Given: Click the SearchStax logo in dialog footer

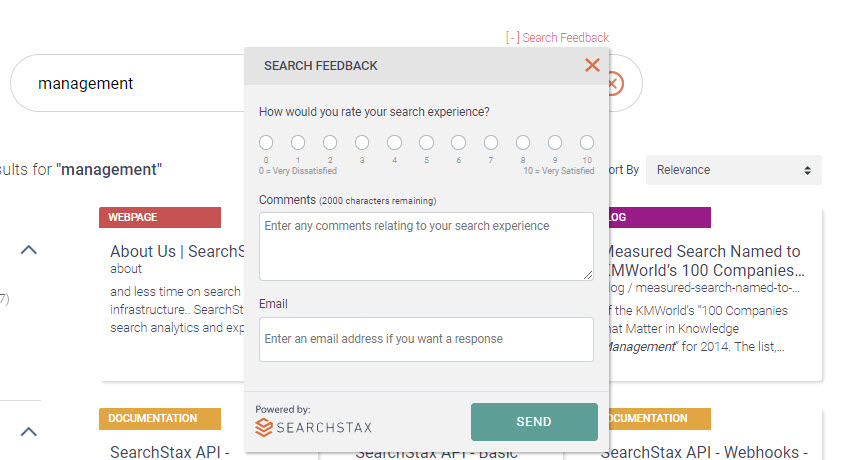Looking at the screenshot, I should tap(313, 427).
